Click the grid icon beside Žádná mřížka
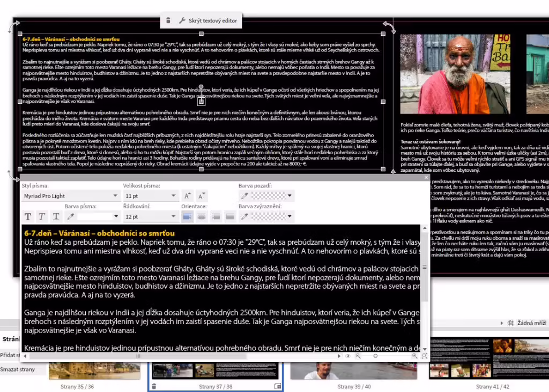549x392 pixels. 510,323
